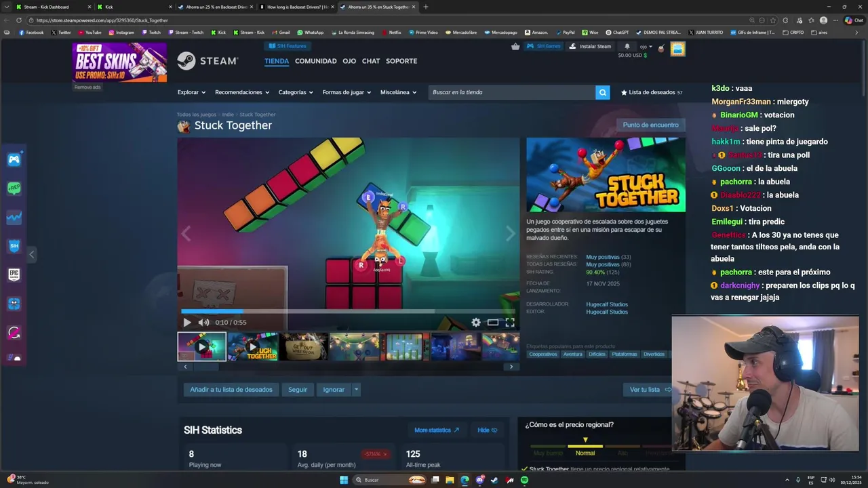Select the CHAT menu item

point(371,61)
